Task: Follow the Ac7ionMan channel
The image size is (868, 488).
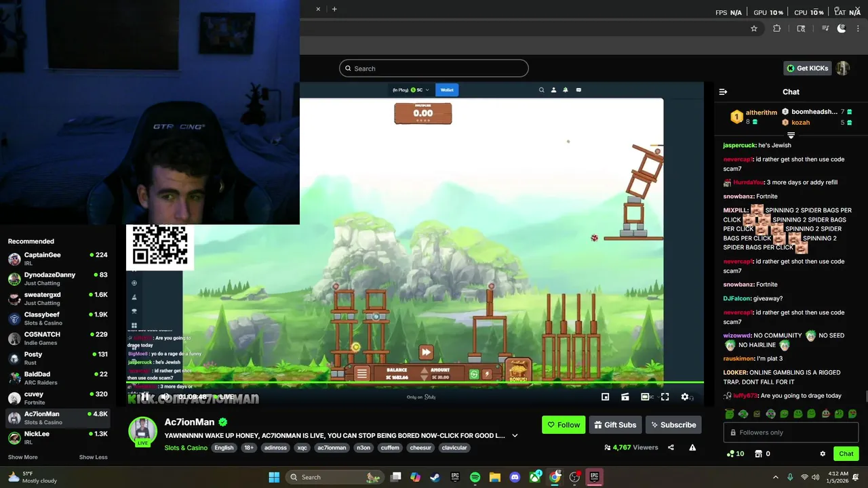Action: [564, 425]
